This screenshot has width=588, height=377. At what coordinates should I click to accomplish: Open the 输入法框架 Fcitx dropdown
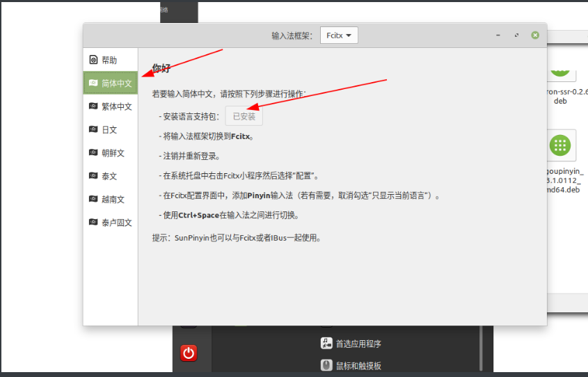(x=339, y=35)
